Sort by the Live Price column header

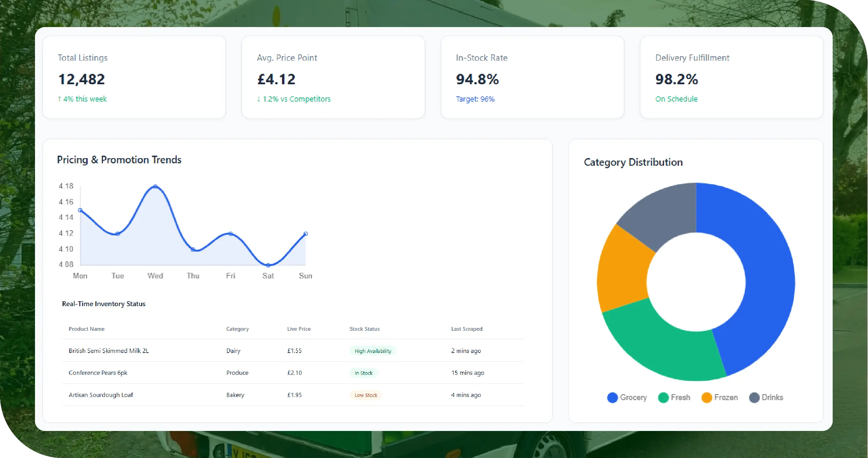coord(299,329)
